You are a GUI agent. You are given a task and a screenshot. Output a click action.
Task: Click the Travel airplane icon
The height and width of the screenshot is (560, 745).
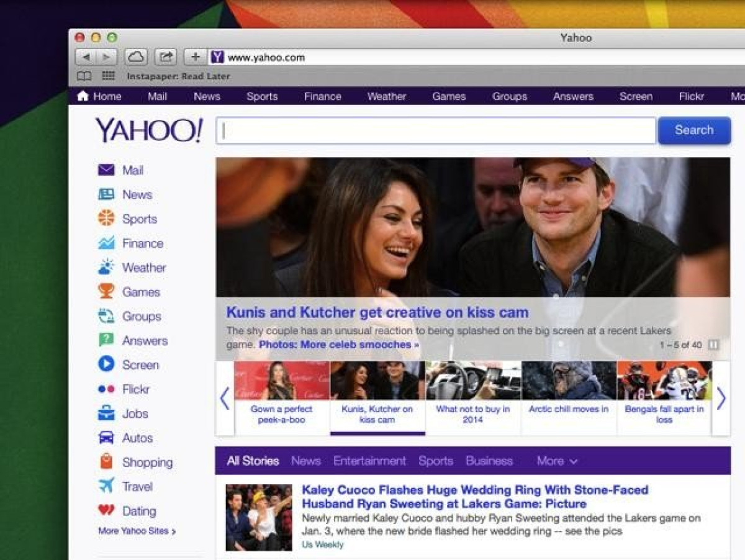[x=106, y=485]
